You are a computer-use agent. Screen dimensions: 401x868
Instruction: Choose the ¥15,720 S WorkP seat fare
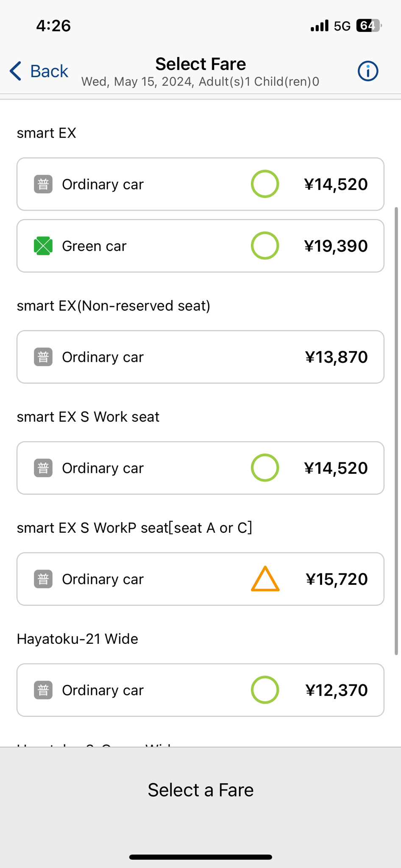click(337, 579)
